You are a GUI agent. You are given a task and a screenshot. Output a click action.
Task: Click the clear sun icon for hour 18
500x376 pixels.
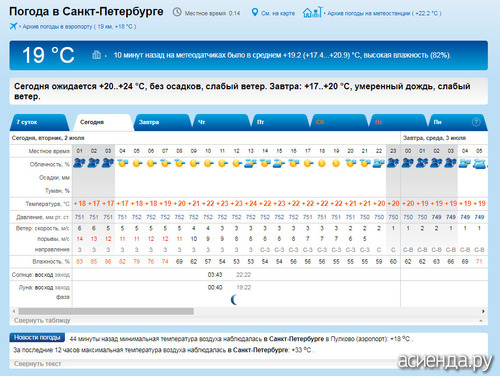[x=322, y=163]
